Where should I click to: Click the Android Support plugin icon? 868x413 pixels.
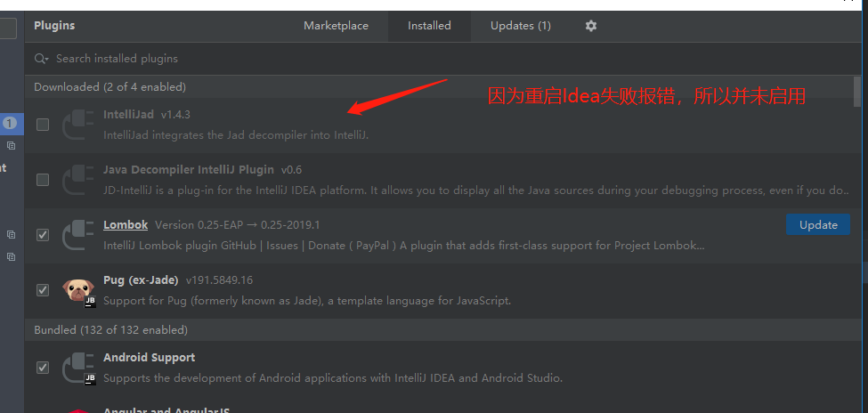pos(78,368)
